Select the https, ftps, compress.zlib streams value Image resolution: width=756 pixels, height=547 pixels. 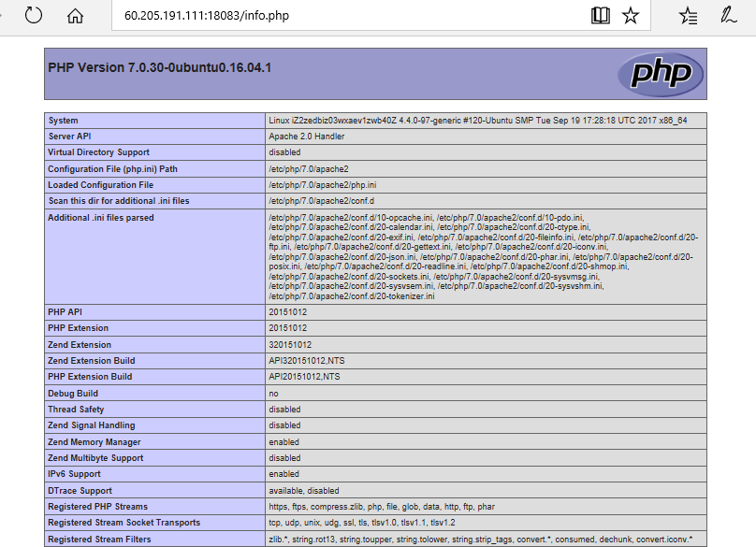tap(382, 507)
